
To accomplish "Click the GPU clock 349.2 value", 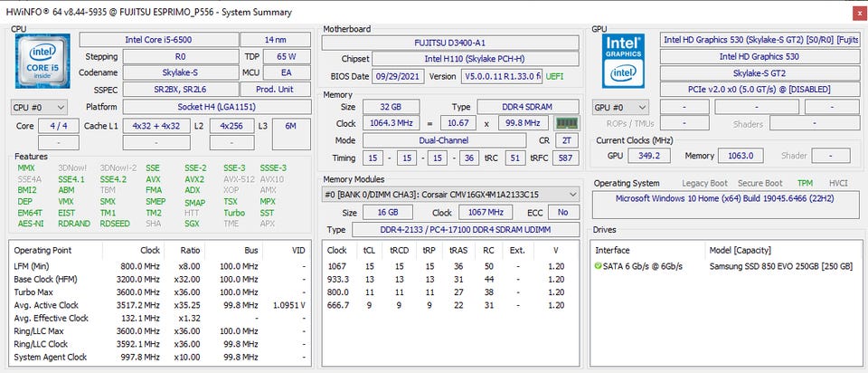I will [x=649, y=156].
